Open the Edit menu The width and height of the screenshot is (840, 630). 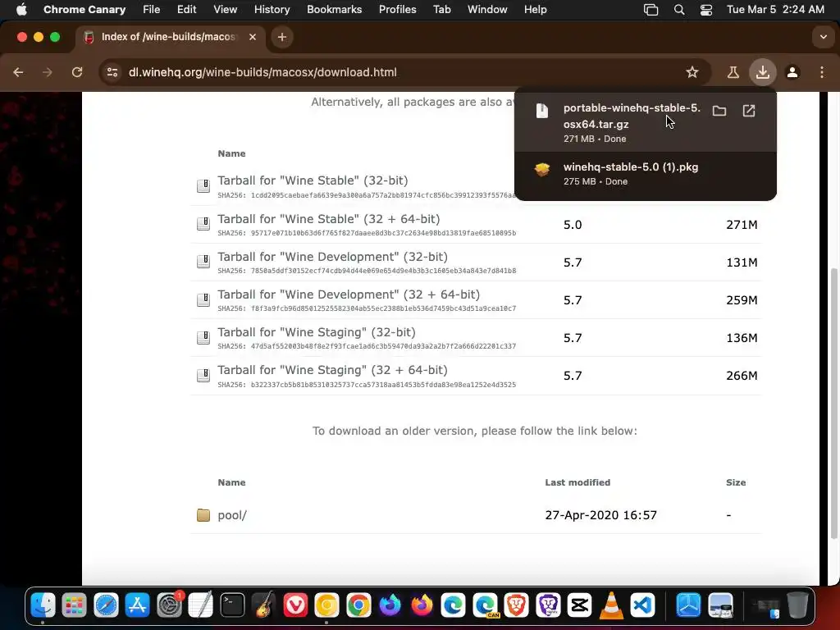pyautogui.click(x=186, y=10)
